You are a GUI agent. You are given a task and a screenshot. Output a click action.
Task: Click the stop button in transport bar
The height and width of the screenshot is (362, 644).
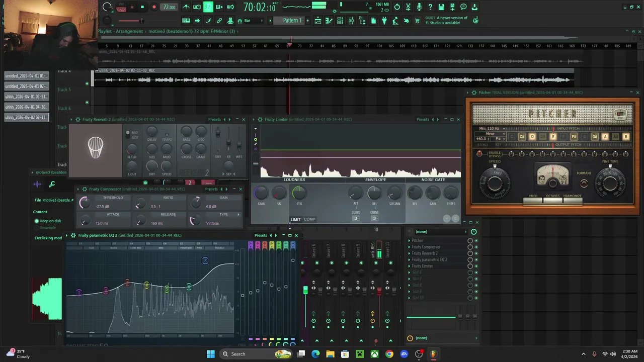click(x=142, y=7)
